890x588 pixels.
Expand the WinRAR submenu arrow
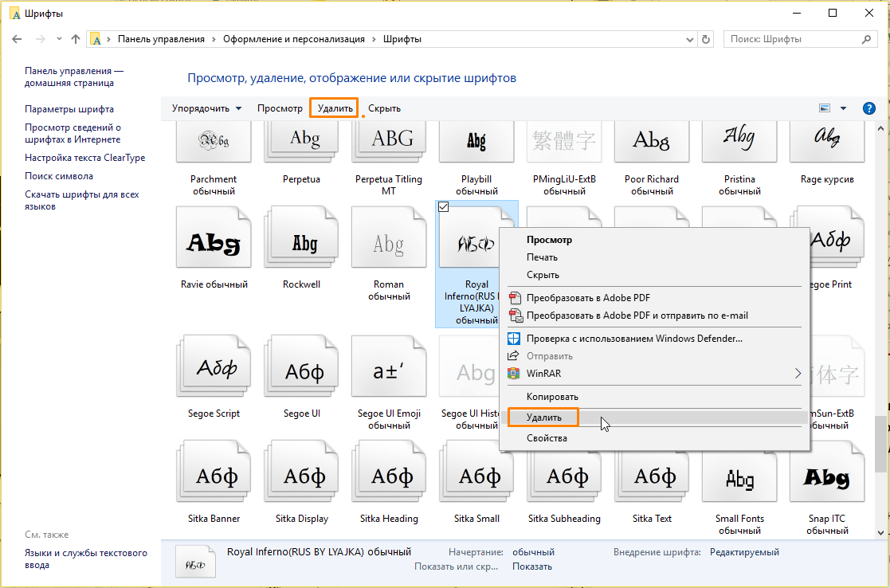tap(798, 374)
